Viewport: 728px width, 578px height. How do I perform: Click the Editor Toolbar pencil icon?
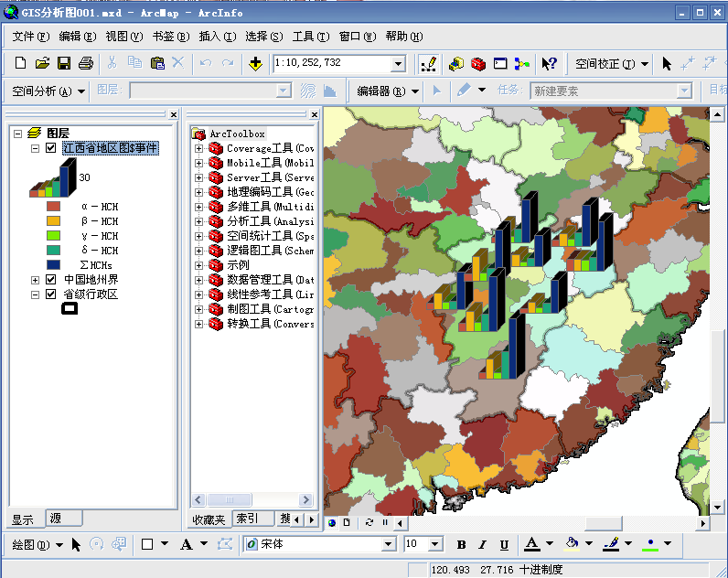[x=427, y=63]
